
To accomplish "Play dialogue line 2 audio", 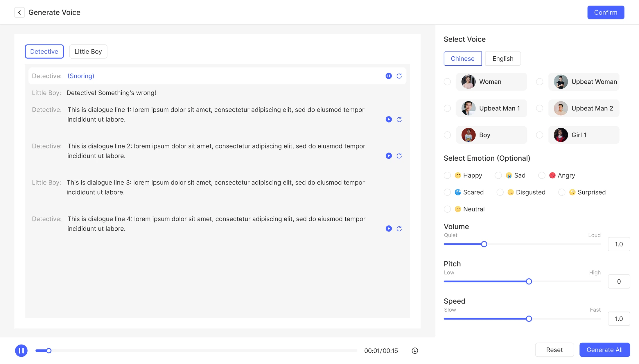I will [x=389, y=156].
